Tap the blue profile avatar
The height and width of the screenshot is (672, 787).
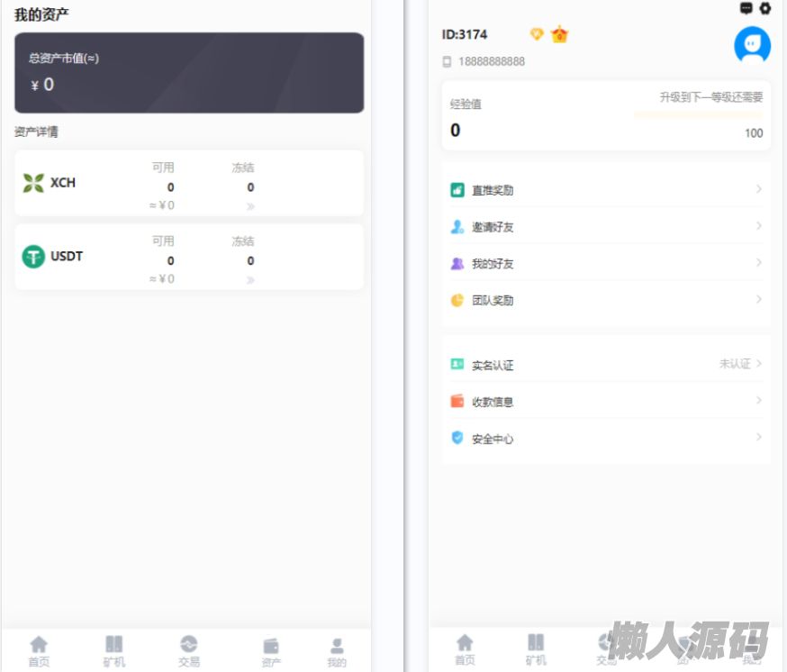pyautogui.click(x=752, y=45)
